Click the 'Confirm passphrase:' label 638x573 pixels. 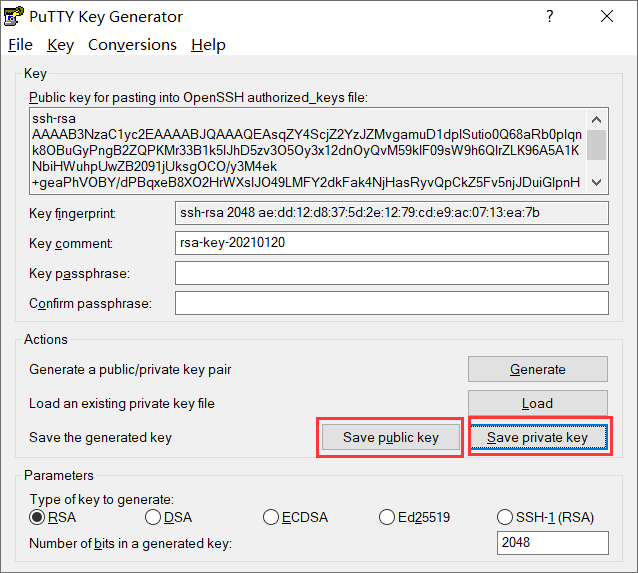click(x=90, y=303)
